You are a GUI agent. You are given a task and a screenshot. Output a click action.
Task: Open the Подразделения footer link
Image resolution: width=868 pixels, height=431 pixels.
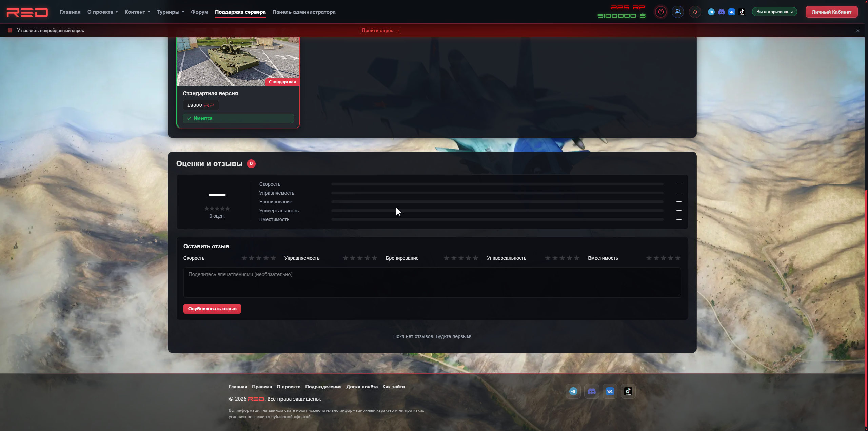[x=323, y=387]
